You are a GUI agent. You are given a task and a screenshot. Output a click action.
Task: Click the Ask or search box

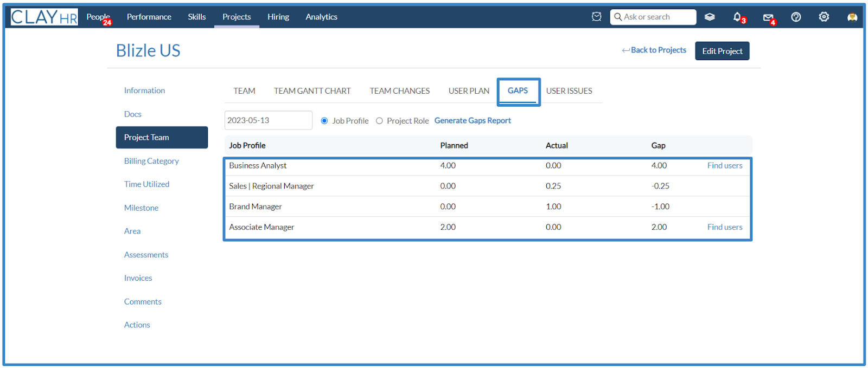[653, 17]
